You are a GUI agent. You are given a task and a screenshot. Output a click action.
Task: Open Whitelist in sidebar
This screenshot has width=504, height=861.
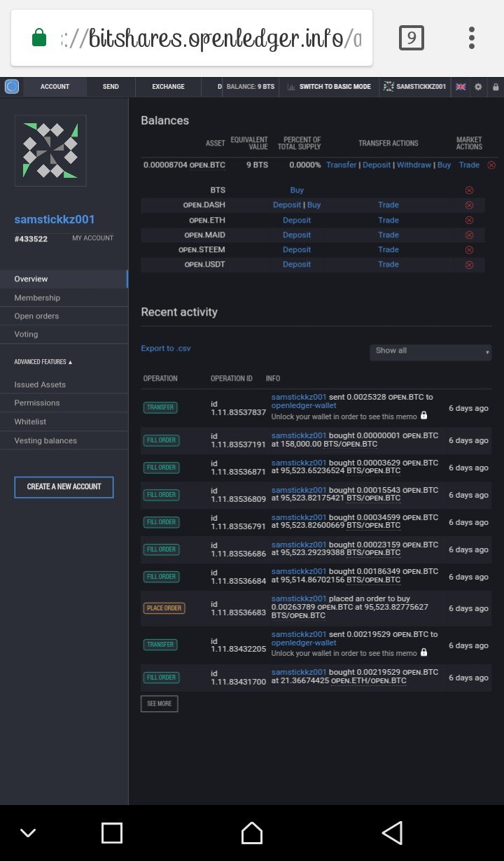64,421
